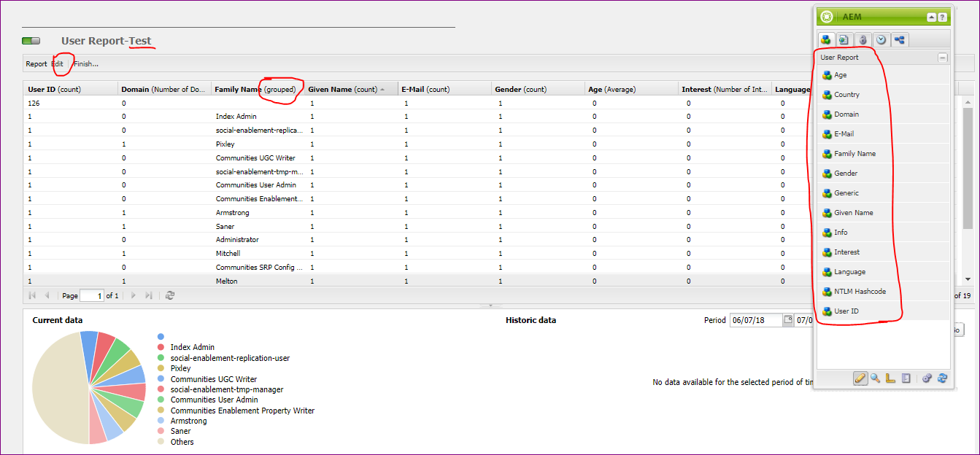Viewport: 980px width, 455px height.
Task: Click the page number input field
Action: pos(91,295)
